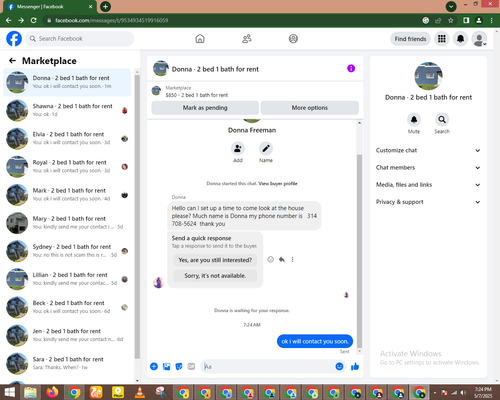Expand the Chat members section
Screen dimensions: 500x400
coord(428,167)
